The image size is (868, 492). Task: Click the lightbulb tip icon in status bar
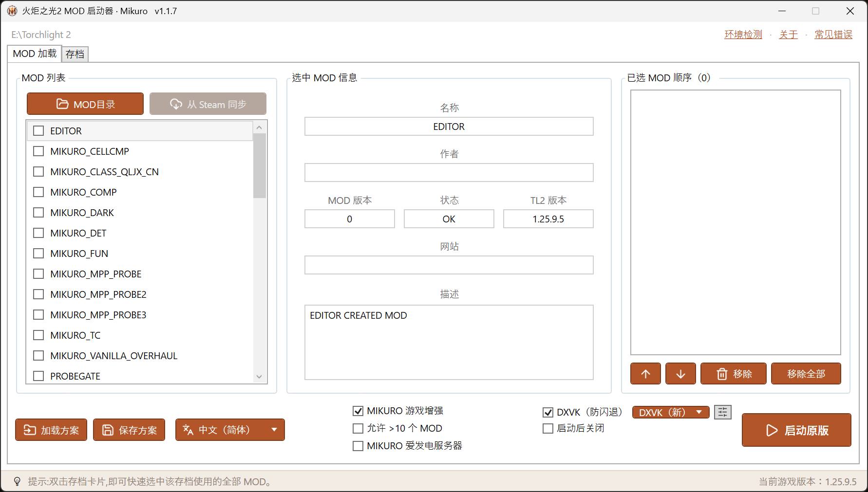pyautogui.click(x=17, y=482)
